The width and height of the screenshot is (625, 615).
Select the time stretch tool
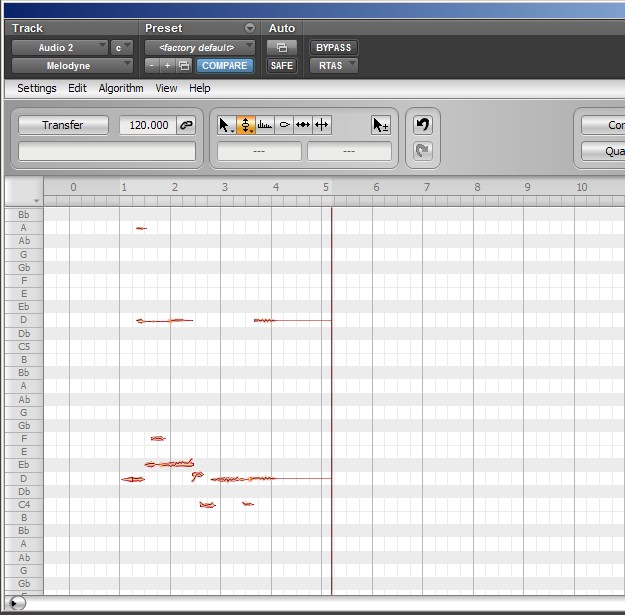click(x=303, y=125)
